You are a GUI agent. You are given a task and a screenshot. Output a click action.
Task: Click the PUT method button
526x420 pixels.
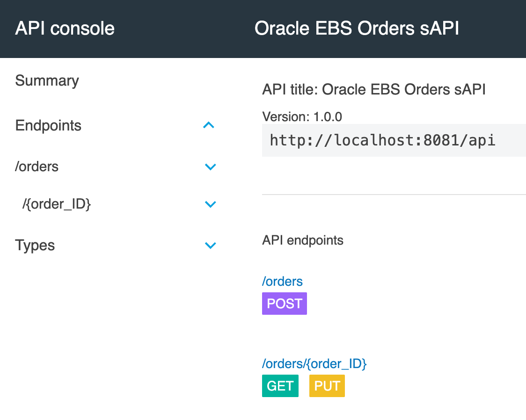pyautogui.click(x=327, y=386)
